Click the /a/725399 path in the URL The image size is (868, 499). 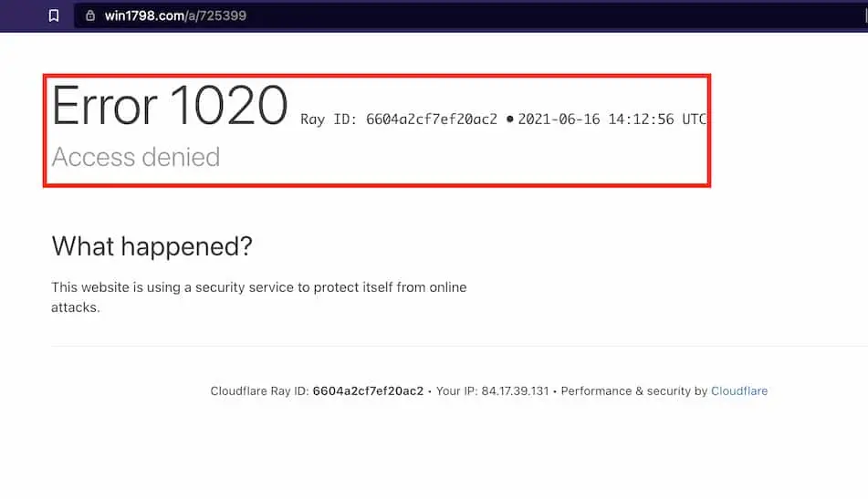[x=216, y=16]
